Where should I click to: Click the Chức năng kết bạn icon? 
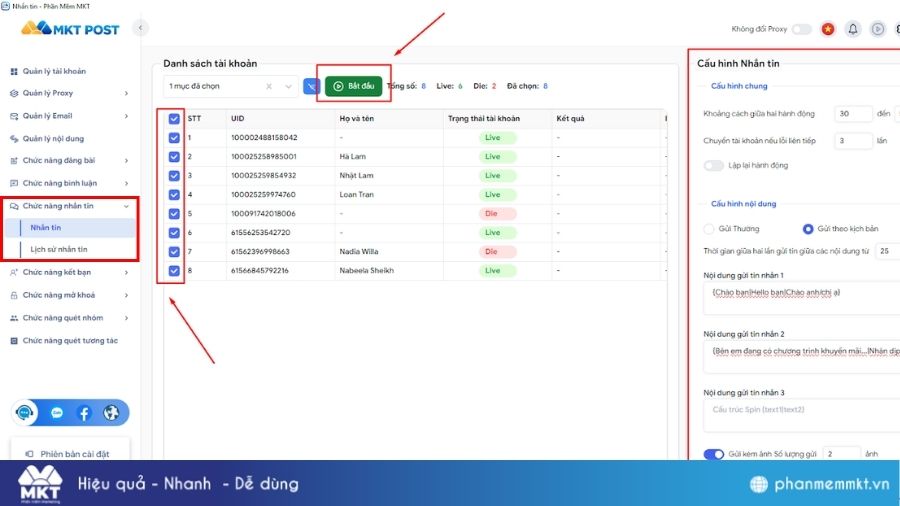(x=14, y=273)
